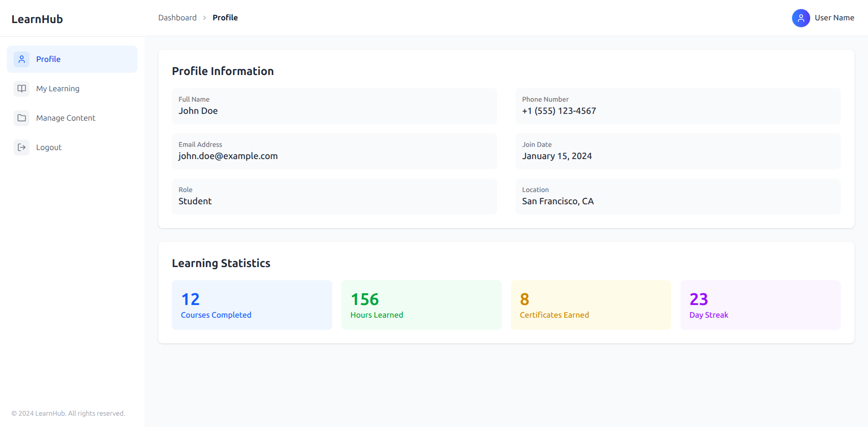Navigate to Dashboard via breadcrumb

tap(177, 18)
